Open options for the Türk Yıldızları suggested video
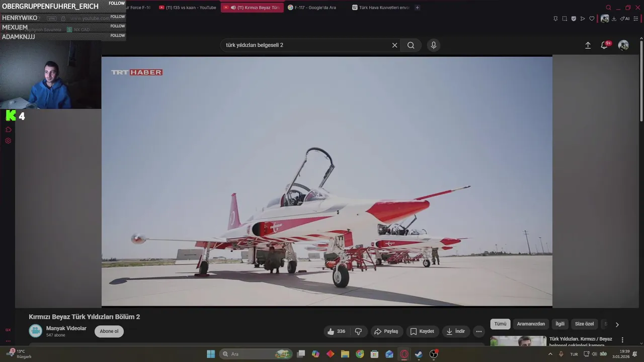This screenshot has height=362, width=644. [x=622, y=340]
